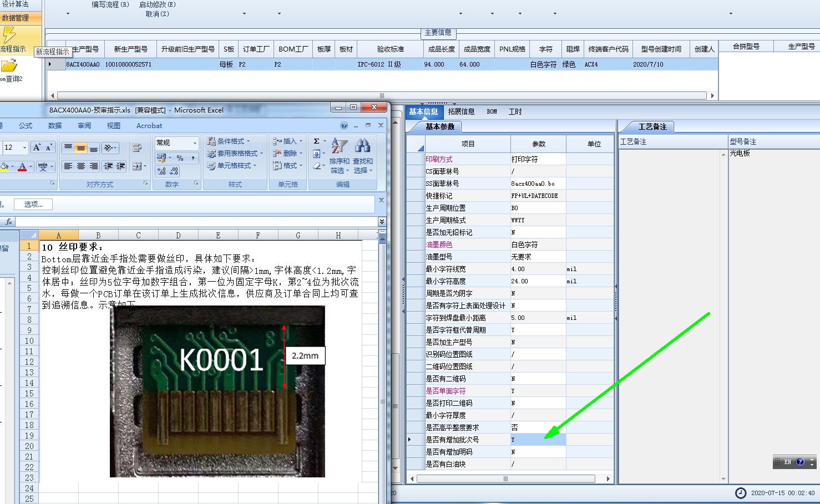Open 条件格式 conditional formatting dropdown
The width and height of the screenshot is (820, 504).
pos(229,141)
